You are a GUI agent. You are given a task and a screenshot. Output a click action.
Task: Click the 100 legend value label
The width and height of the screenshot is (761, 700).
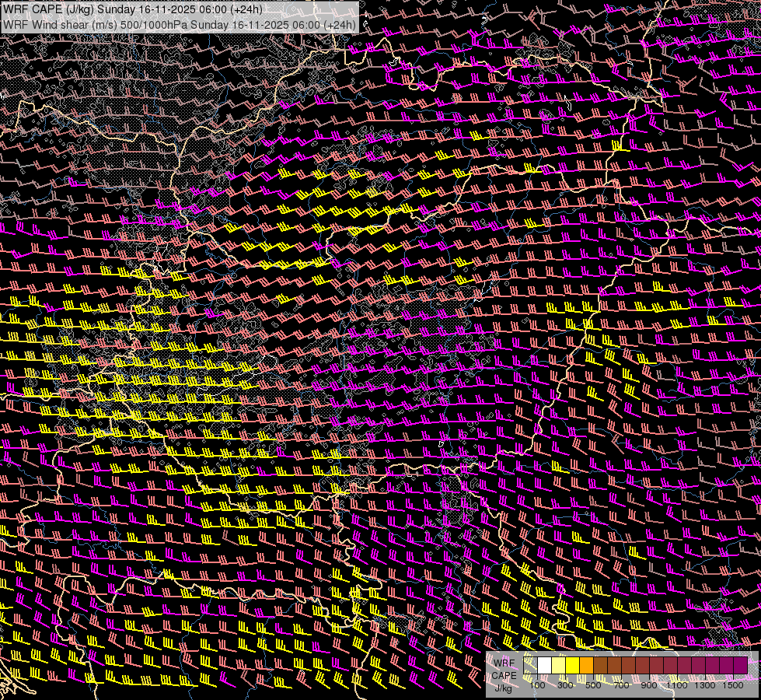[537, 685]
